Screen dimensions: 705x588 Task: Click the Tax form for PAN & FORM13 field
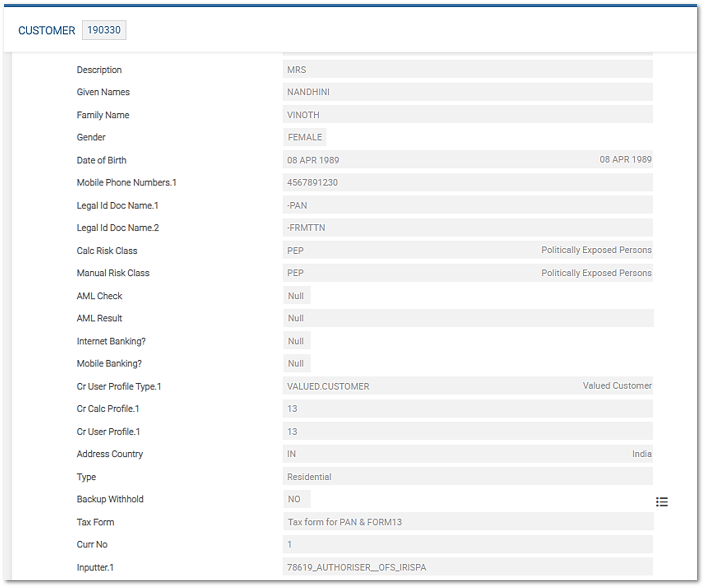click(468, 522)
